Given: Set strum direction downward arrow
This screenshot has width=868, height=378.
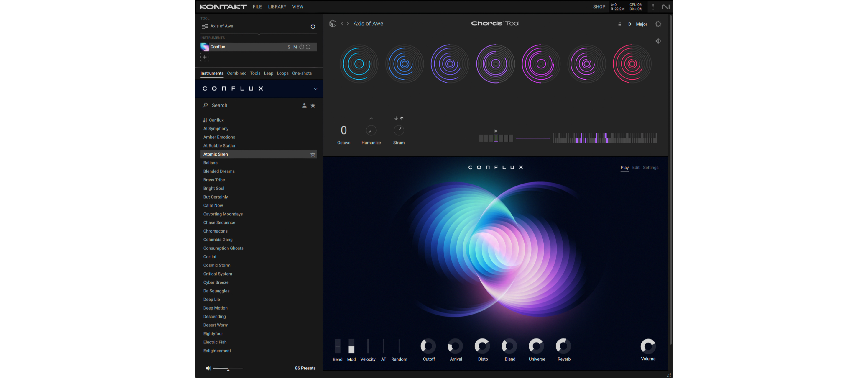Looking at the screenshot, I should [x=396, y=118].
